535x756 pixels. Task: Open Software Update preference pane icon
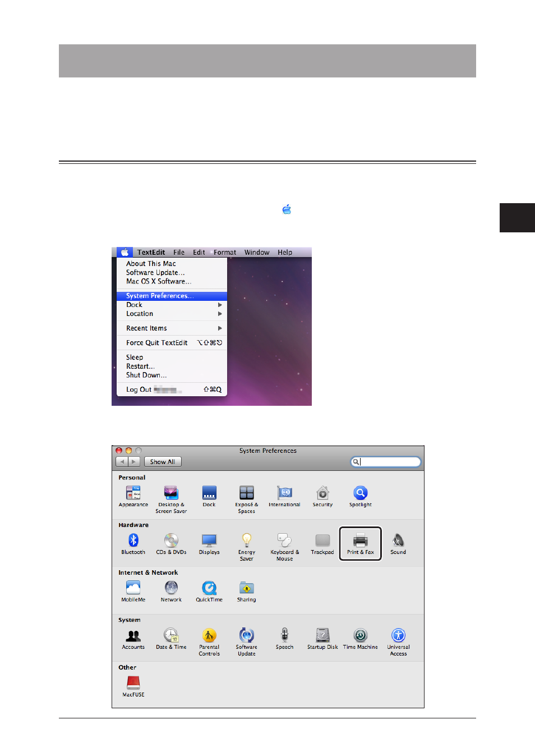click(247, 642)
